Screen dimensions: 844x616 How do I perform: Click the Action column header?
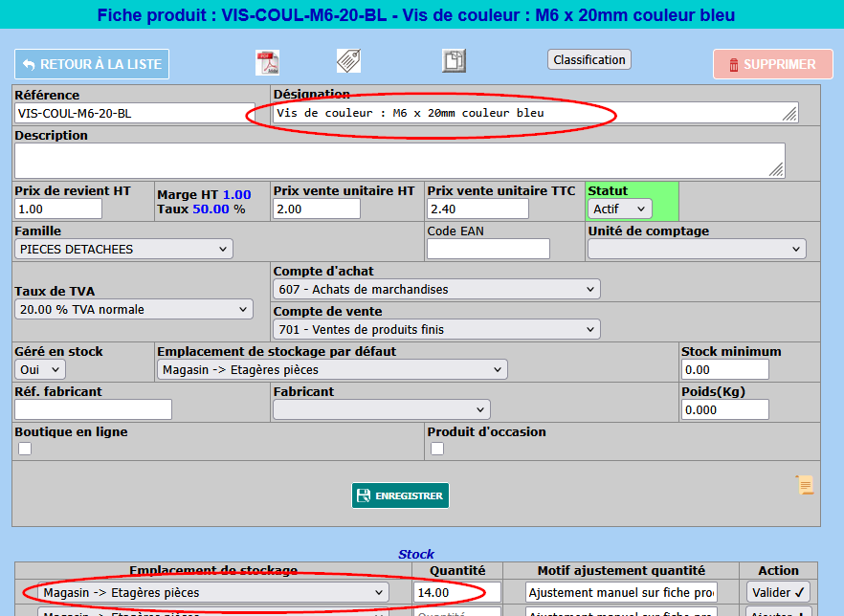(778, 571)
